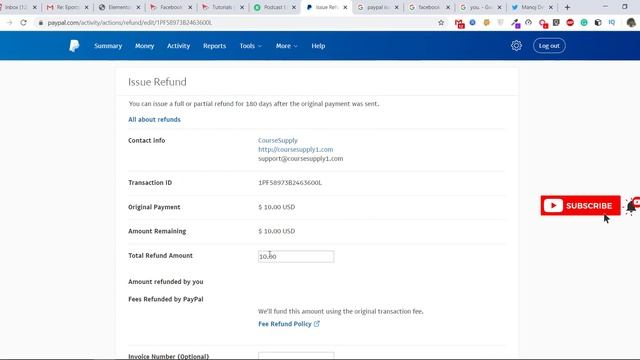The width and height of the screenshot is (640, 360).
Task: Switch to the Inbox browser tab
Action: pos(16,7)
